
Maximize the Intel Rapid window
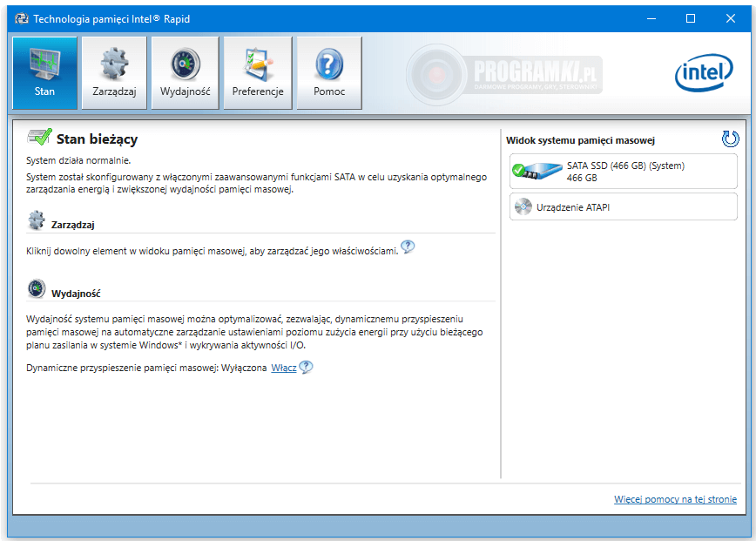tap(691, 19)
